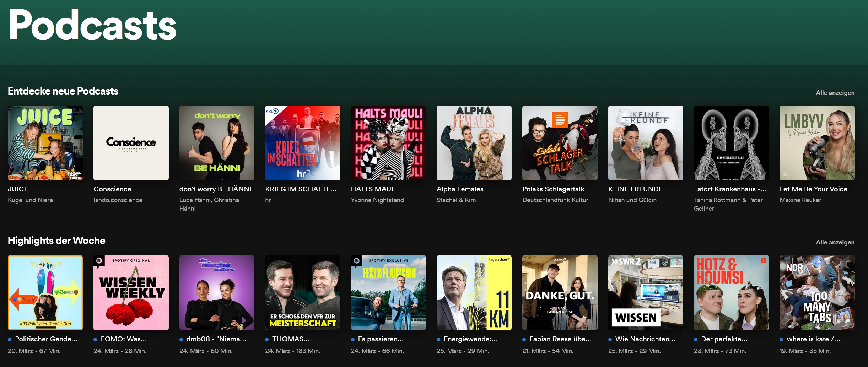
Task: Click the dmb08 - "Niema... episode title
Action: click(x=216, y=339)
